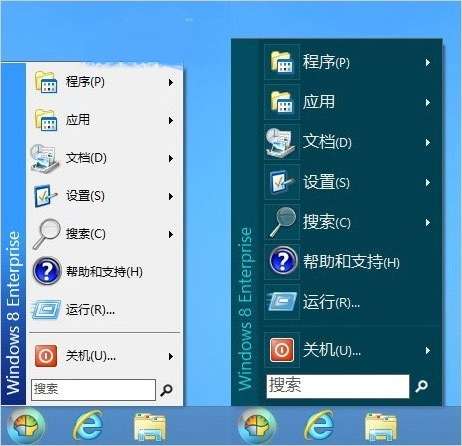
Task: Expand 文档(D) submenu arrow in dark menu
Action: (428, 142)
